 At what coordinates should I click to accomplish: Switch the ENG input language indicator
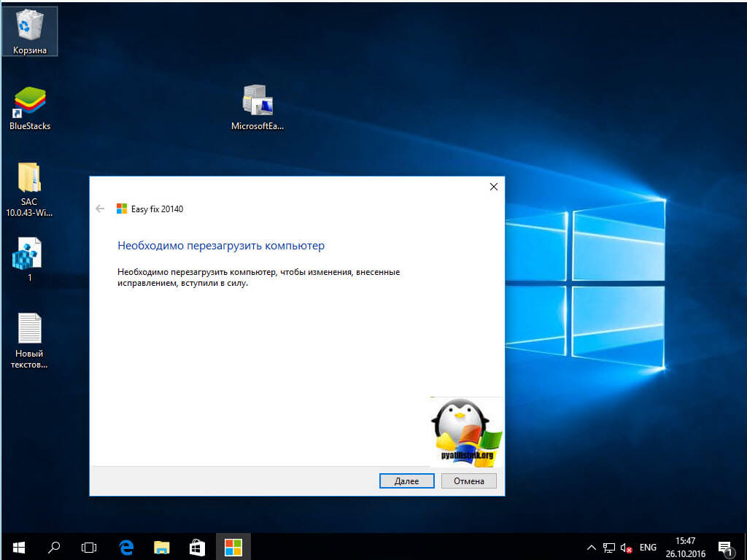tap(648, 547)
